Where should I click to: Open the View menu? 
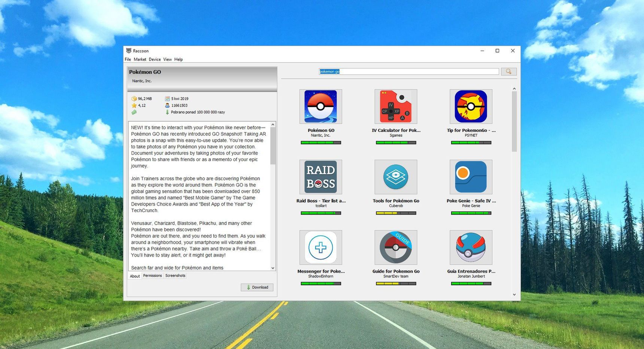[x=167, y=59]
